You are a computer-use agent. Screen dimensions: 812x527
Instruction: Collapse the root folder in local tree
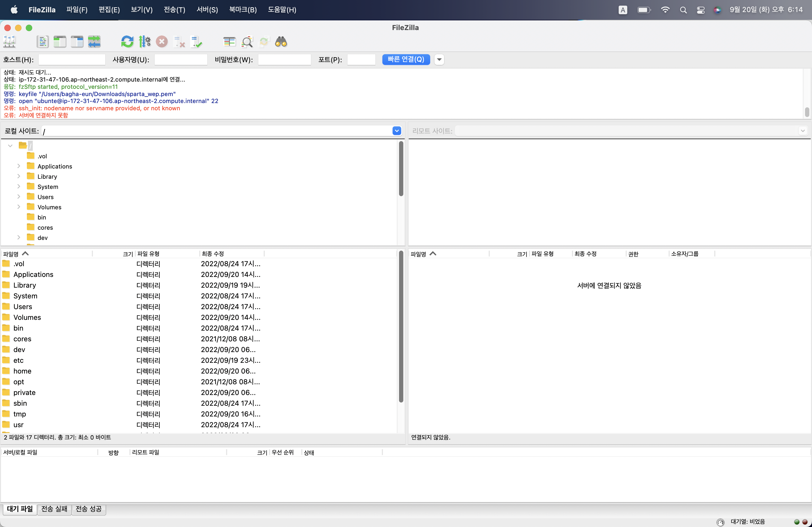[x=10, y=146]
